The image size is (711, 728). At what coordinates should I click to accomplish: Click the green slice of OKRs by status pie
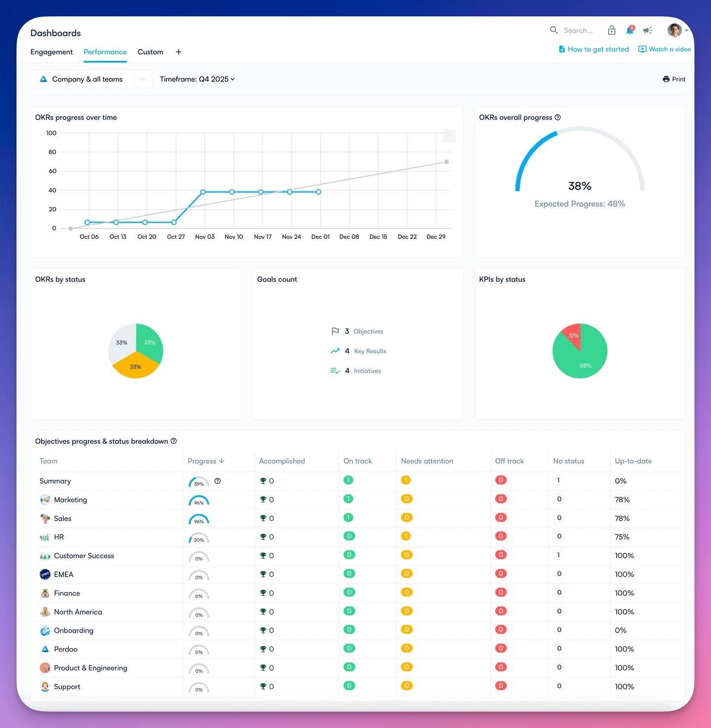[x=148, y=342]
